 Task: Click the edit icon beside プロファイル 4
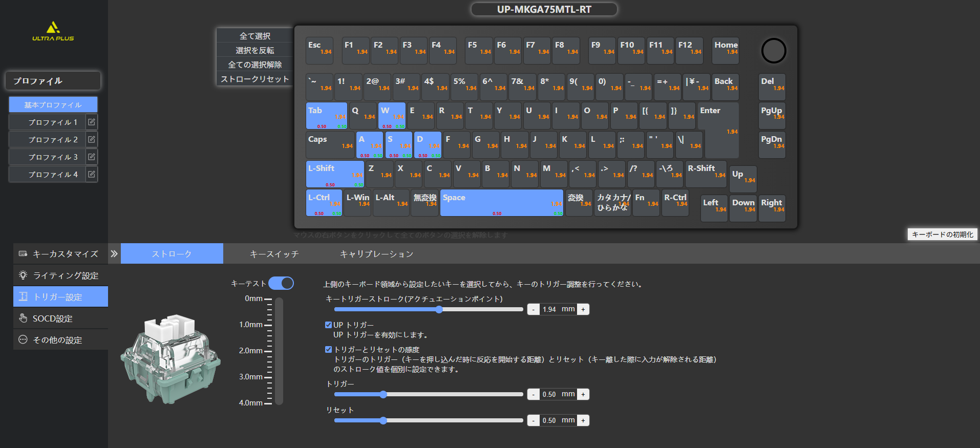[x=91, y=175]
